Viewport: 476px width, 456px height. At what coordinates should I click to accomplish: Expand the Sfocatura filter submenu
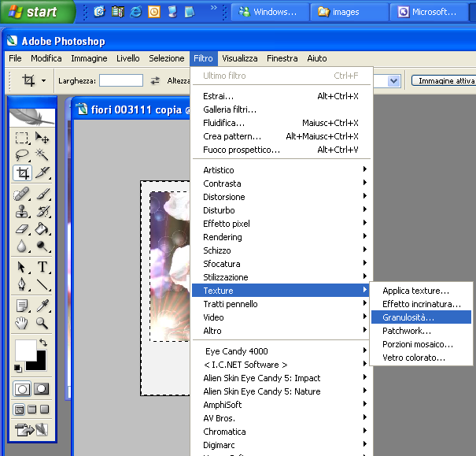[x=282, y=263]
